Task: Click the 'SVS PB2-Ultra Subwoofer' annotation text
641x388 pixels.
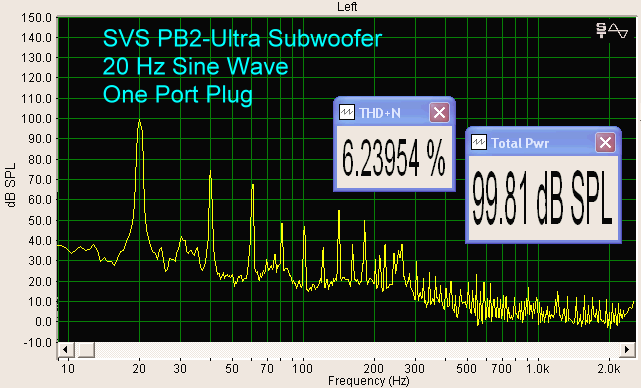Action: [x=242, y=38]
